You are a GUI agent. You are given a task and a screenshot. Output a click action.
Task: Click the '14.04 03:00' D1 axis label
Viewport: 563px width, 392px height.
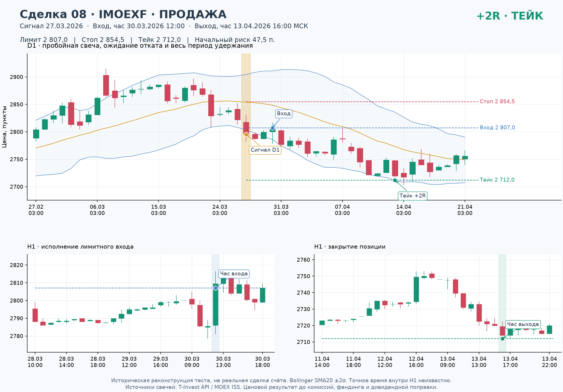[403, 210]
